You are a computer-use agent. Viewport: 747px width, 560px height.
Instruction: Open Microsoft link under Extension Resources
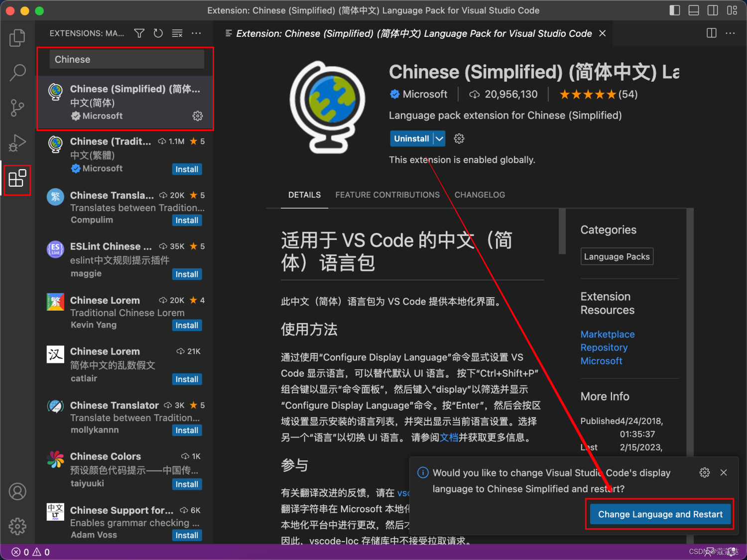click(x=602, y=361)
